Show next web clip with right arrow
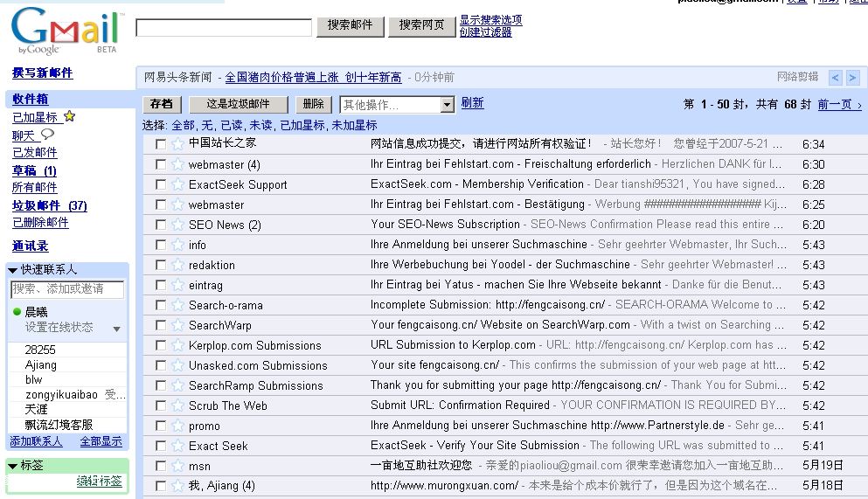 [x=853, y=78]
